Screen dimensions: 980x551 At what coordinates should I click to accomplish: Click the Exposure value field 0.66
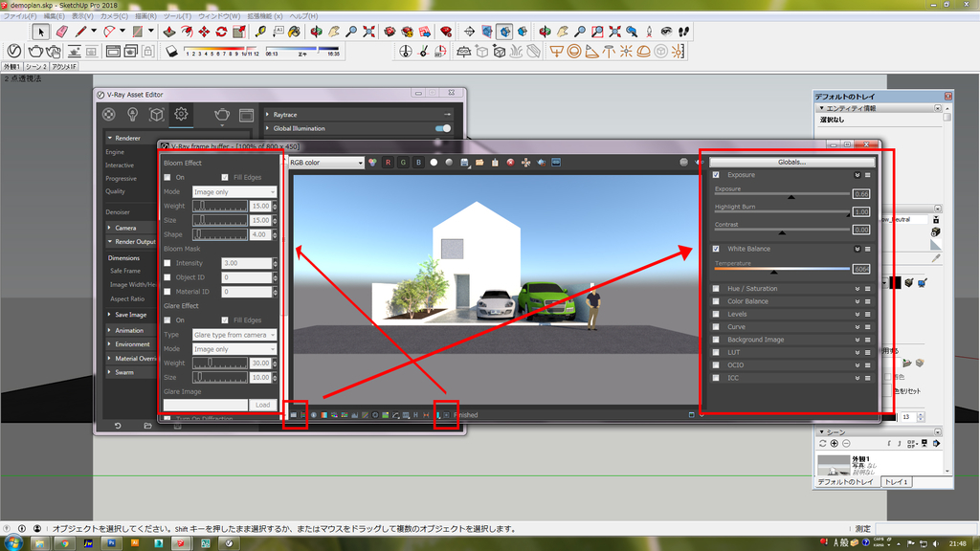(861, 193)
